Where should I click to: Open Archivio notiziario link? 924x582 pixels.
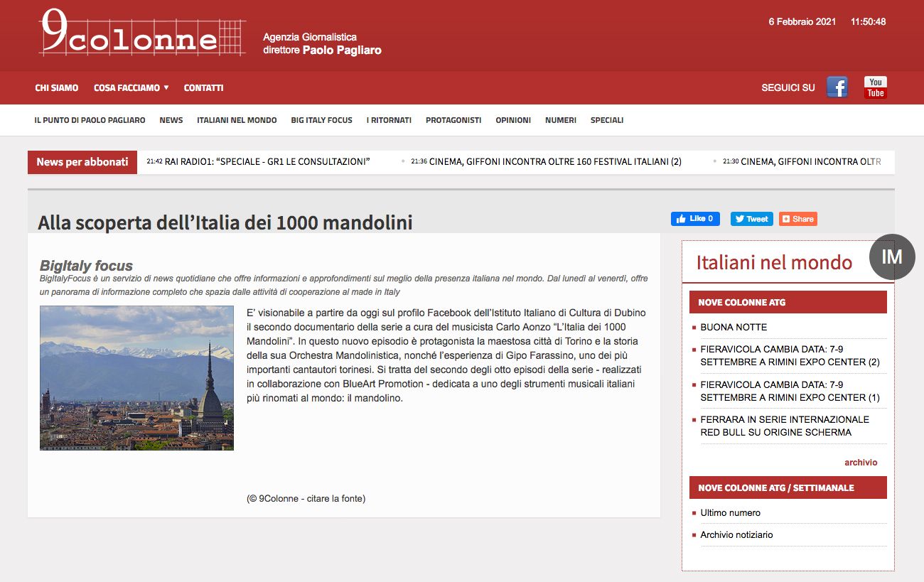[x=736, y=535]
